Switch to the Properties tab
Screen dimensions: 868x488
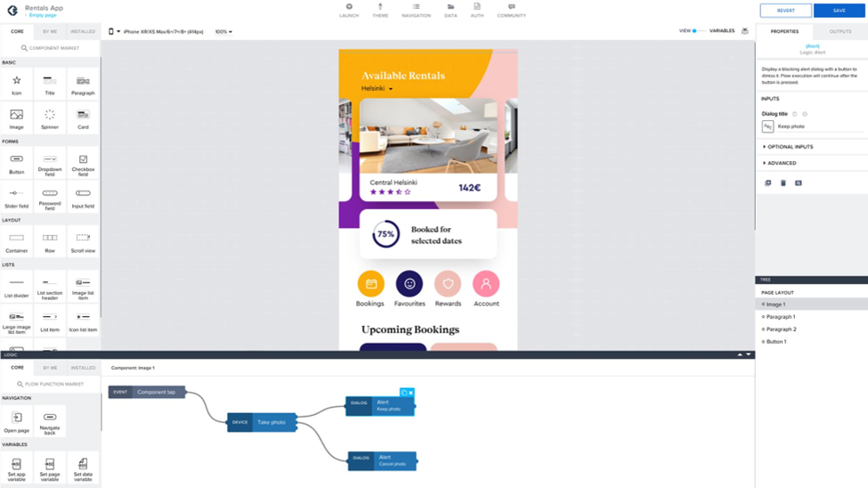[784, 31]
